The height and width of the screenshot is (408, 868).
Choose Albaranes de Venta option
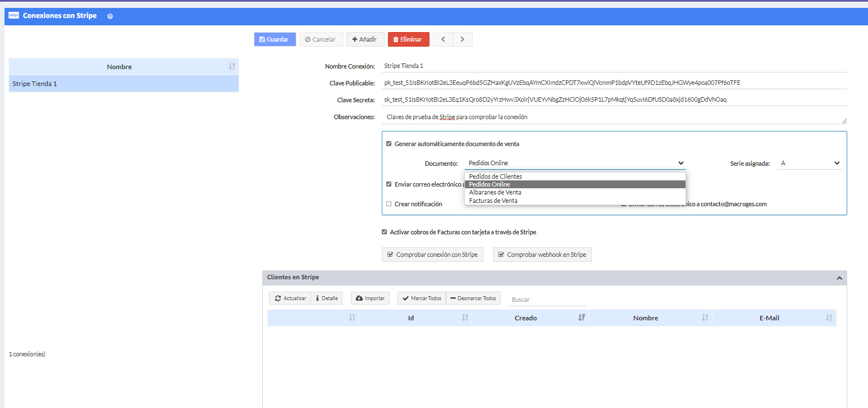point(575,192)
